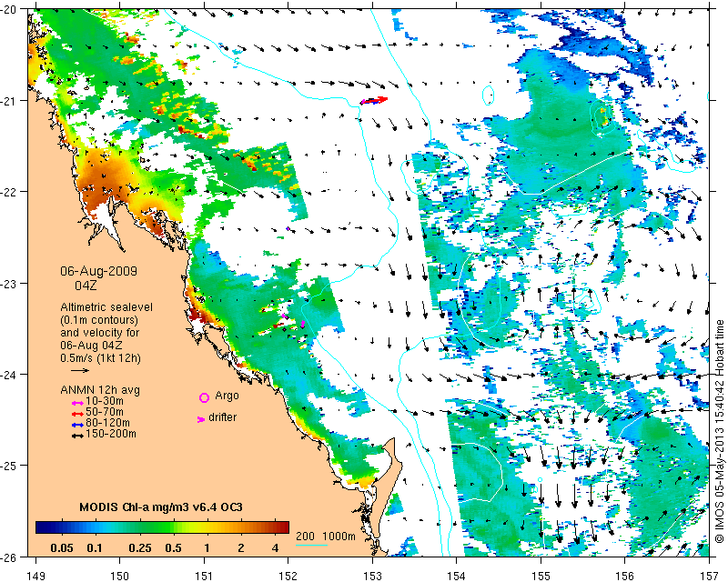
Task: Click the latitude axis label '-21'
Action: [x=10, y=101]
